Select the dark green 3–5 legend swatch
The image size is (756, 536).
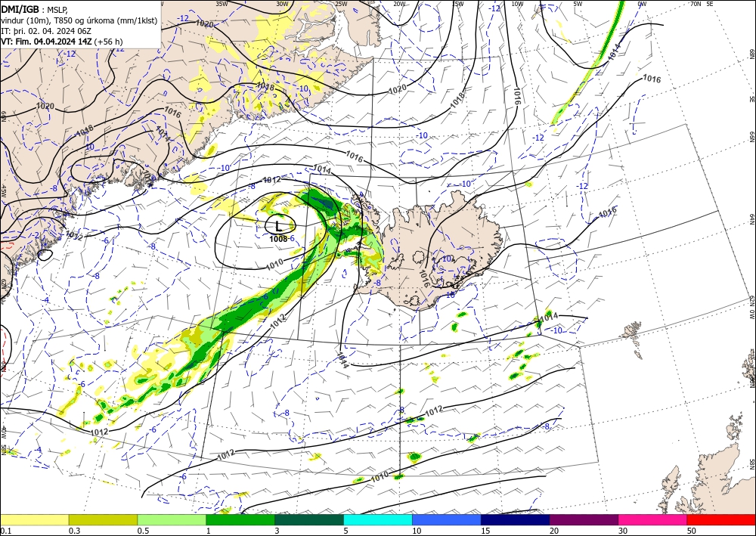(x=309, y=519)
